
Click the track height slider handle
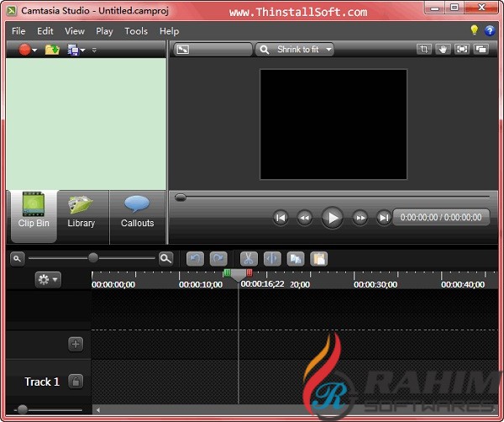click(23, 409)
